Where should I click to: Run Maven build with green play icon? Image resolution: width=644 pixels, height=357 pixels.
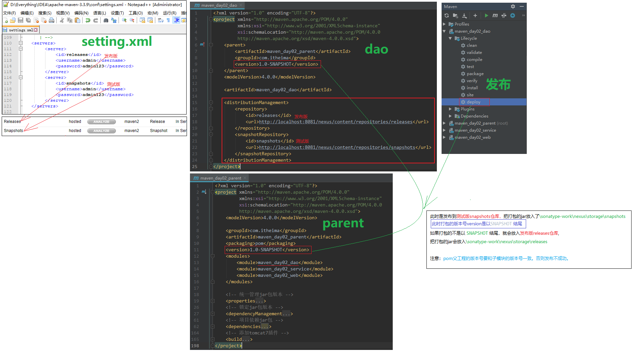click(x=486, y=15)
